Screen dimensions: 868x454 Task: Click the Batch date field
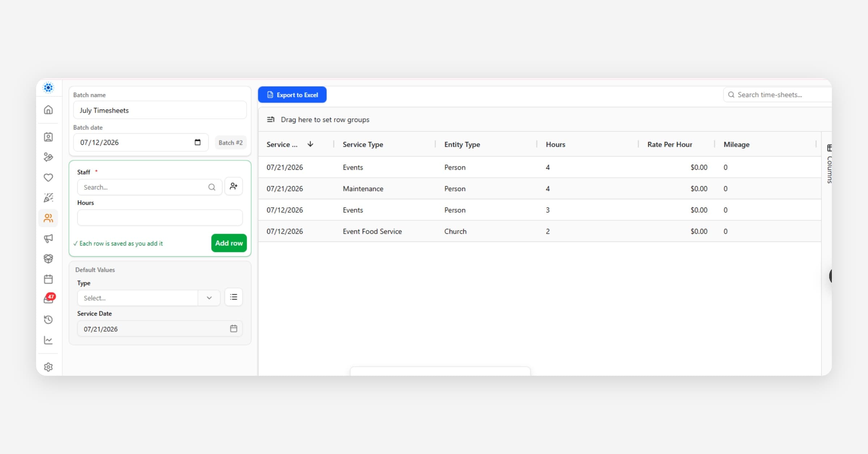tap(141, 142)
